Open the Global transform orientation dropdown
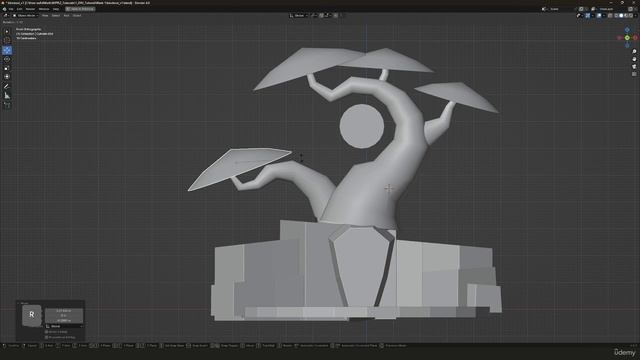Image resolution: width=640 pixels, height=360 pixels. coord(299,16)
